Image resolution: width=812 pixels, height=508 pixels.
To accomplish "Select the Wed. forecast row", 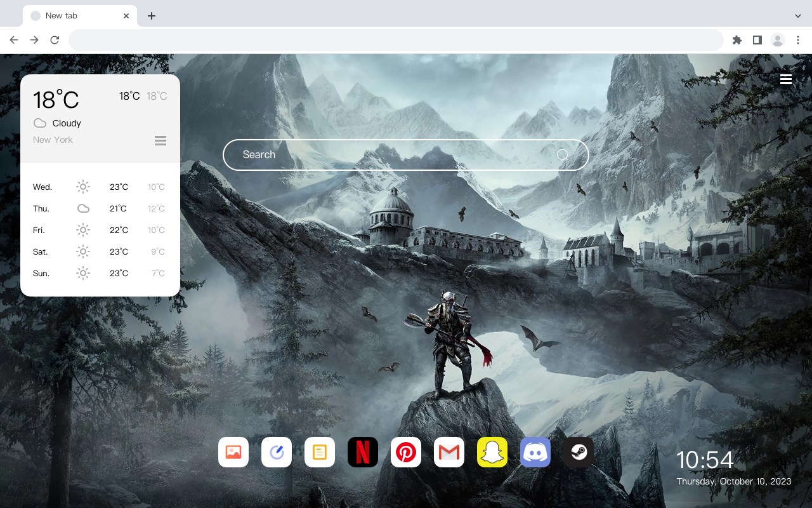I will point(100,187).
